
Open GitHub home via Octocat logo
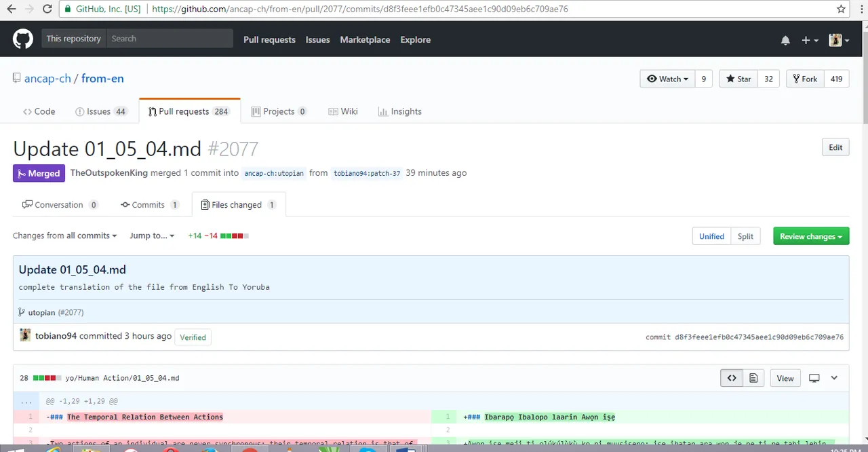pos(22,39)
